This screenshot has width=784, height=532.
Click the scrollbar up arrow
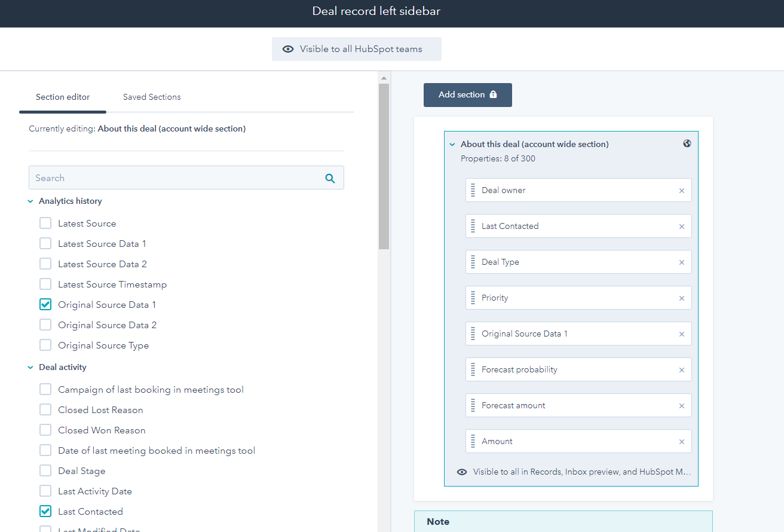(384, 78)
